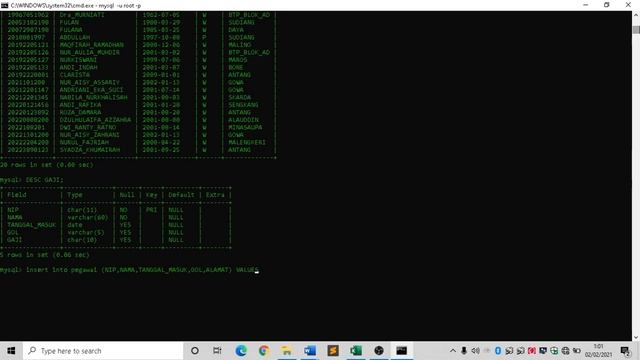Click the address MAROS
The image size is (640, 360).
(238, 60)
